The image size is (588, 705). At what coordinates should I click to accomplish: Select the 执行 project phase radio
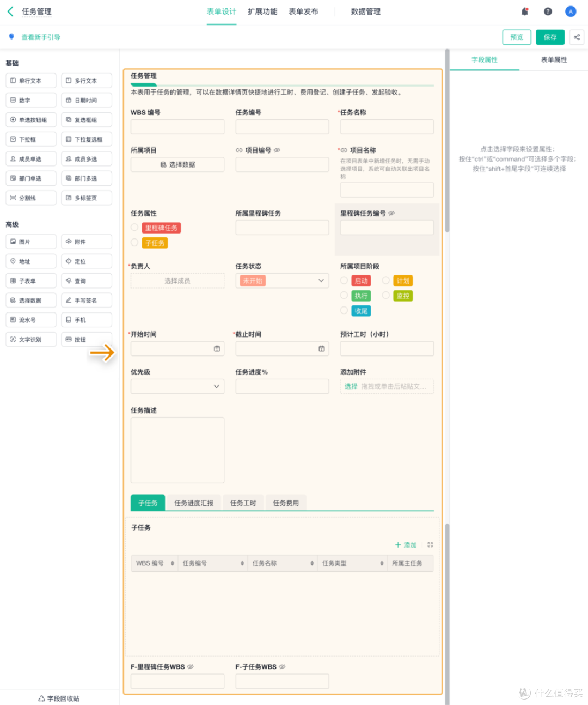(x=344, y=295)
